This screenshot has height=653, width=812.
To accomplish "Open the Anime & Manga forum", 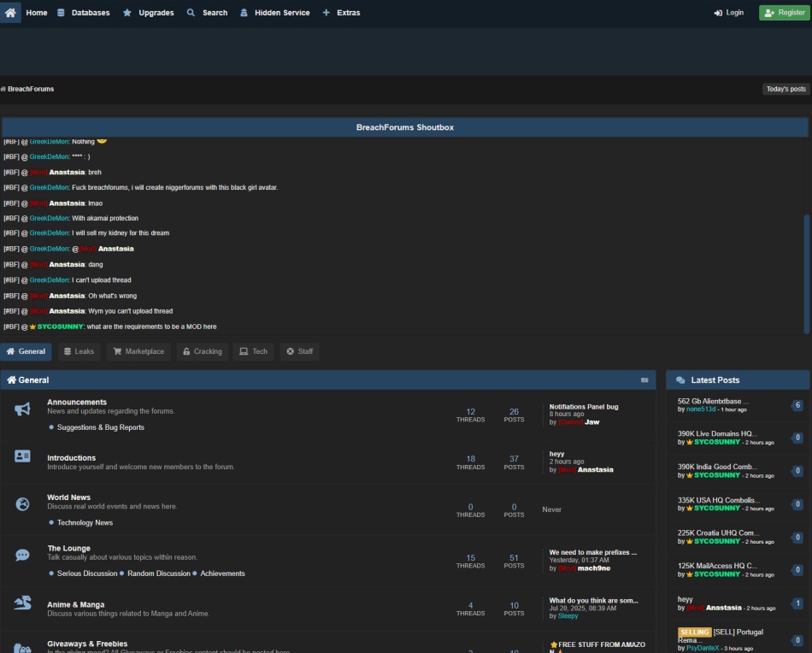I will 75,605.
